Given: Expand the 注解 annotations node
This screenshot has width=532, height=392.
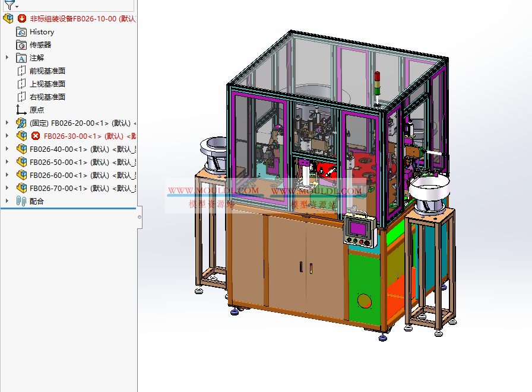Looking at the screenshot, I should tap(6, 58).
